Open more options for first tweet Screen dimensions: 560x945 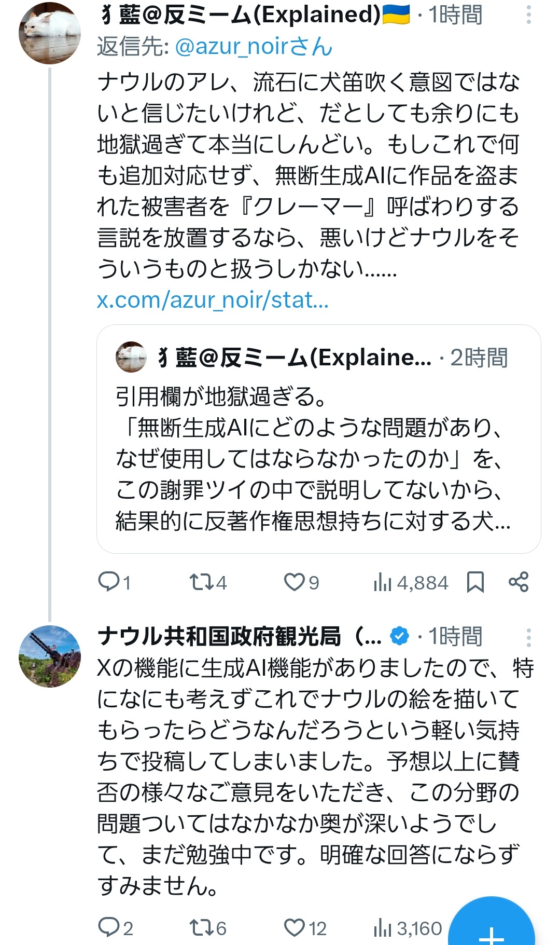click(x=528, y=15)
